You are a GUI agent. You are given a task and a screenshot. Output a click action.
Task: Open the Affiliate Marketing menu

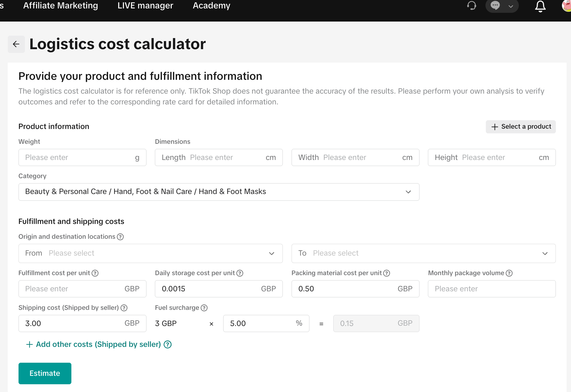coord(61,6)
